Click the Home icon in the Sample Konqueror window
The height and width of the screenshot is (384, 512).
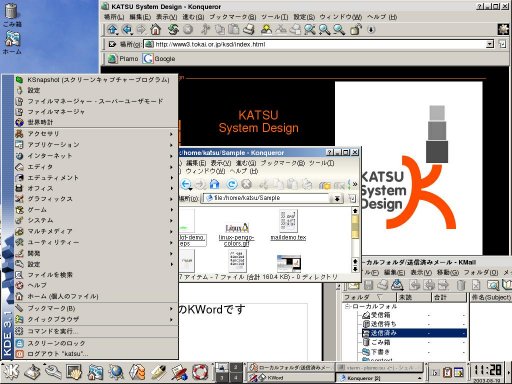tap(214, 184)
